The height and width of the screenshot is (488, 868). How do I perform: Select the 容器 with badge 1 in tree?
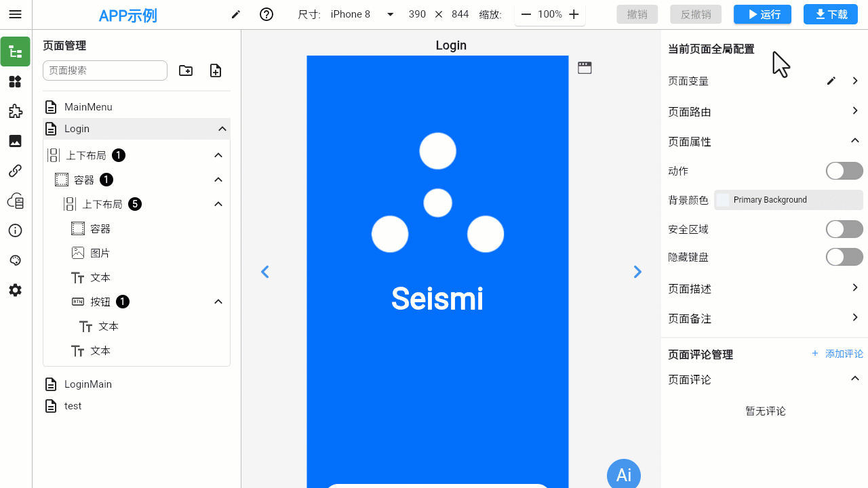pyautogui.click(x=84, y=180)
